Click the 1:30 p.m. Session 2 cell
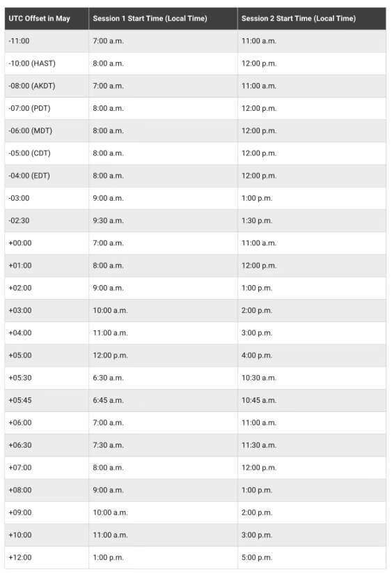The width and height of the screenshot is (392, 573). pos(312,221)
